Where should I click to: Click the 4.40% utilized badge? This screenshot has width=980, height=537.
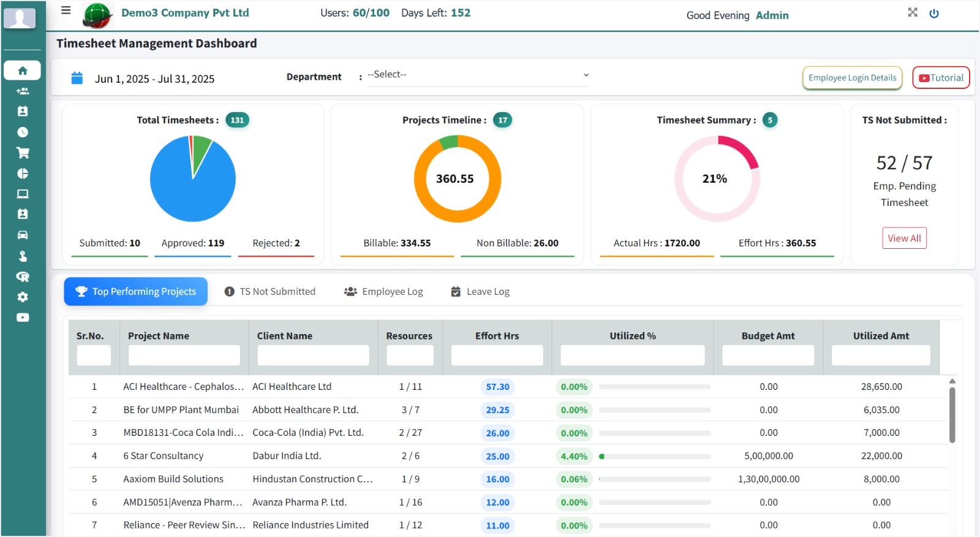574,456
